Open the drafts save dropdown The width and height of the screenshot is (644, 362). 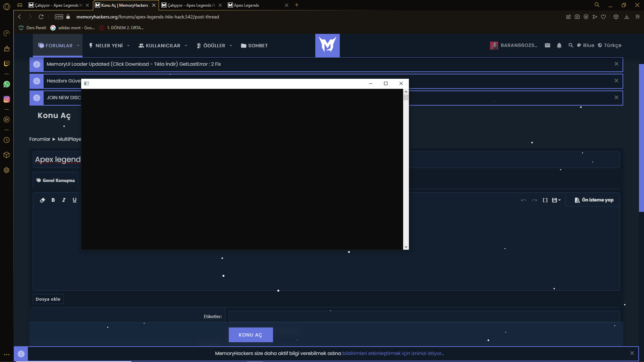point(556,200)
